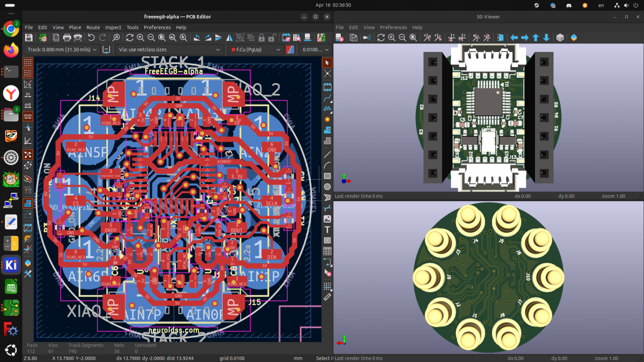The height and width of the screenshot is (362, 644).
Task: Launch KiCad from the Ubuntu dock
Action: tap(11, 264)
